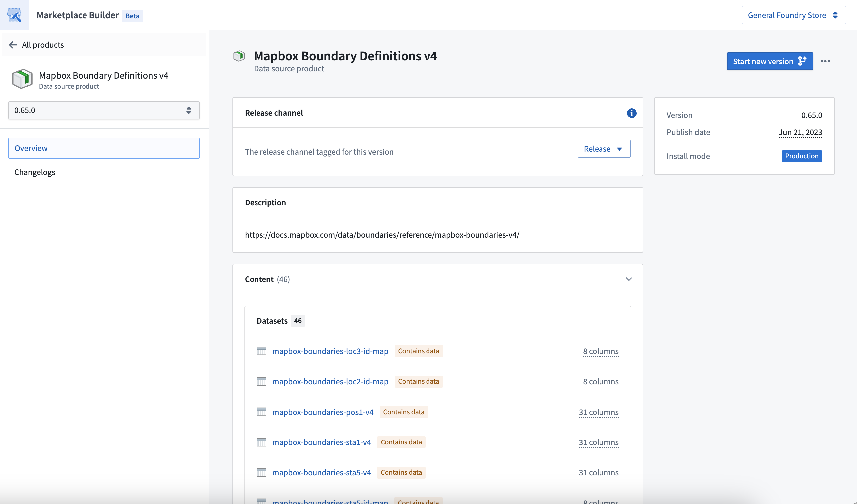
Task: Click the Beta tag near Marketplace Builder
Action: point(132,16)
